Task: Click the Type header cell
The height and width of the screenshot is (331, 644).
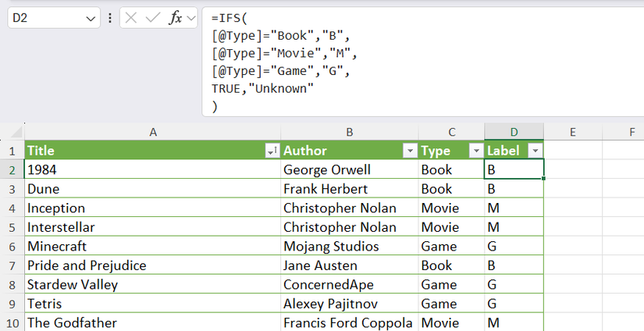Action: click(451, 151)
